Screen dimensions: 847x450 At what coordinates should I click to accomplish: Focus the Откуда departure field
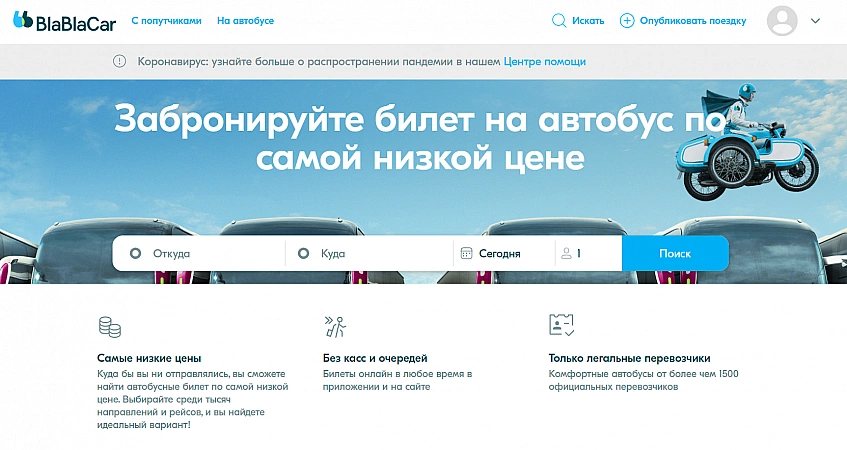pyautogui.click(x=205, y=253)
